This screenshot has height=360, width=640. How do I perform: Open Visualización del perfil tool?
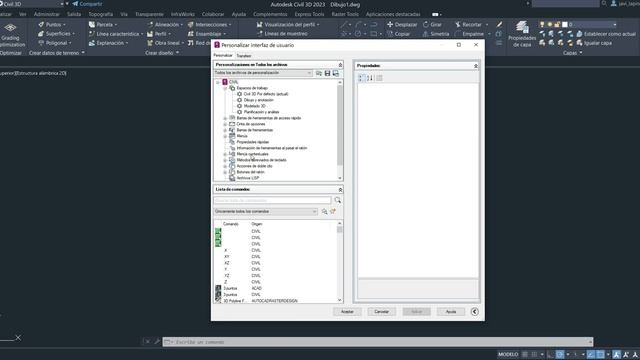tap(288, 24)
